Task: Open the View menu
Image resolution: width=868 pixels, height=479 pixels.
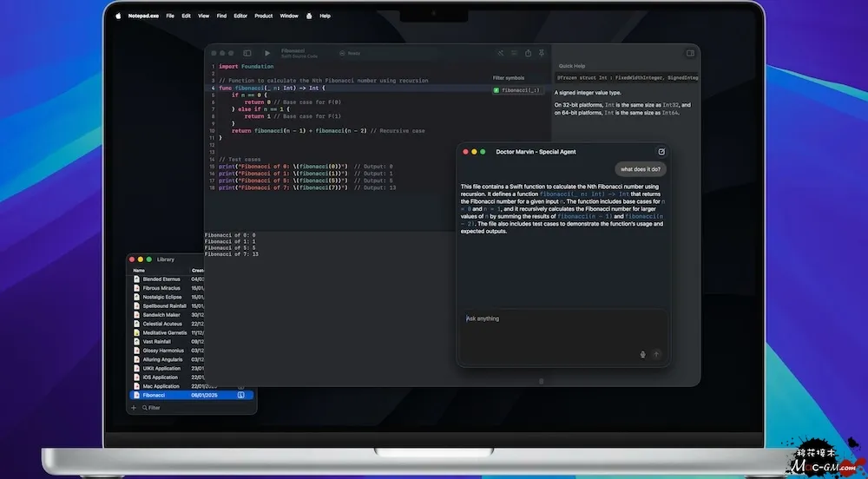Action: 204,16
